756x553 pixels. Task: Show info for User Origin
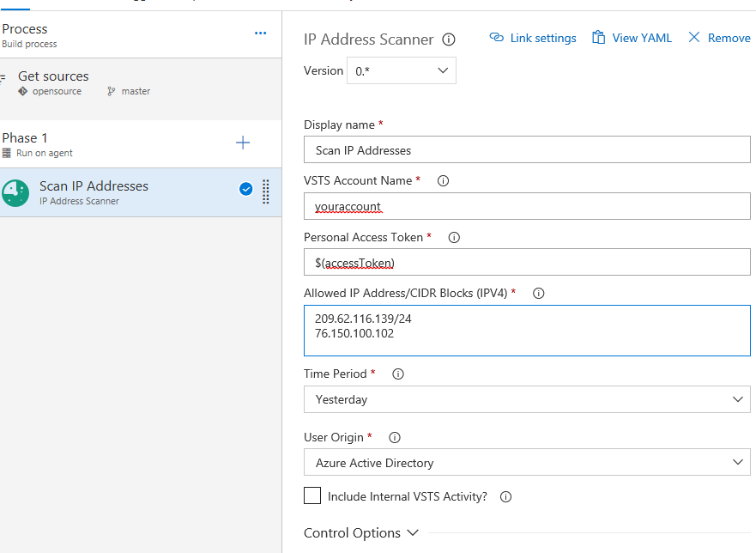pyautogui.click(x=395, y=438)
